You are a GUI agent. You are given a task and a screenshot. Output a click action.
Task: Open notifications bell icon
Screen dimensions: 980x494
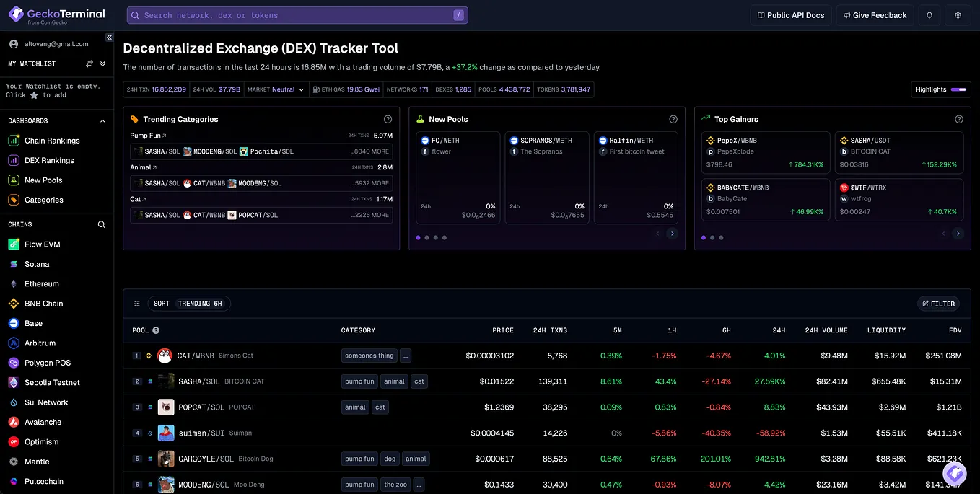click(x=929, y=15)
